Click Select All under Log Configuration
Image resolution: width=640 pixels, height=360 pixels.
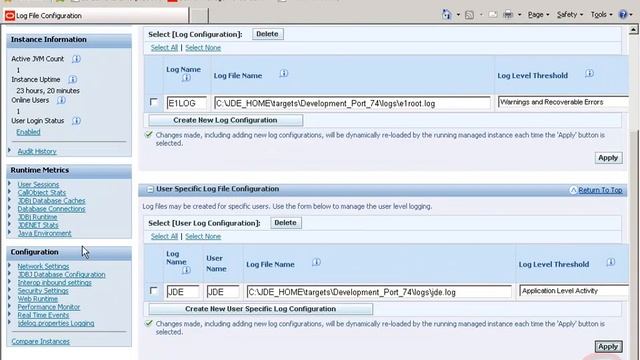(164, 48)
